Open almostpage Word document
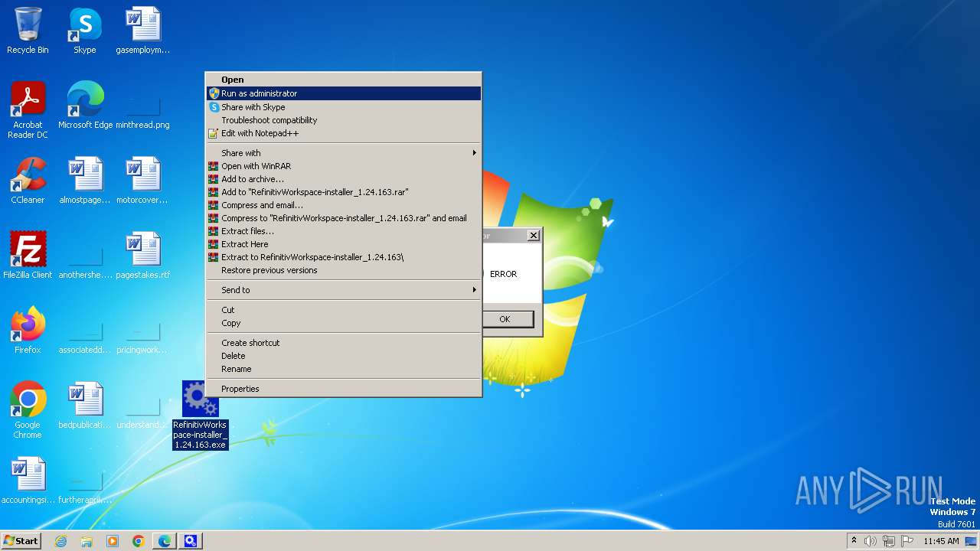The height and width of the screenshot is (551, 980). coord(85,181)
